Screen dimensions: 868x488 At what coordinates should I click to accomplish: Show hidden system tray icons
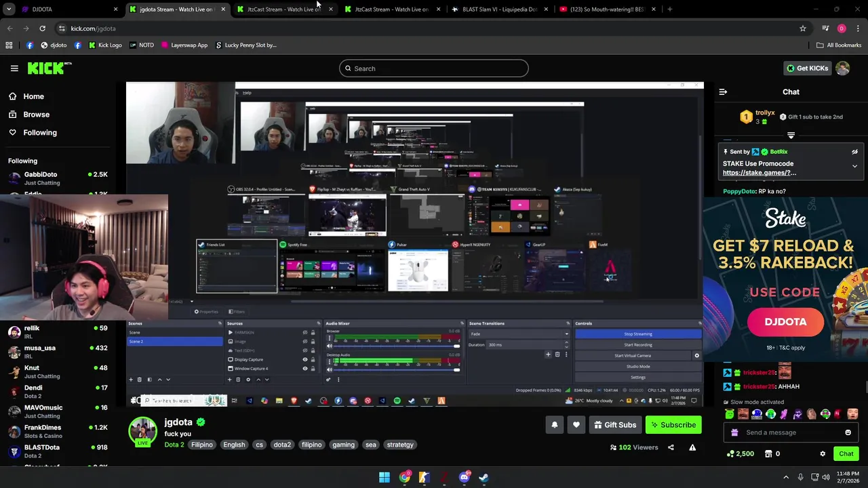tap(786, 477)
